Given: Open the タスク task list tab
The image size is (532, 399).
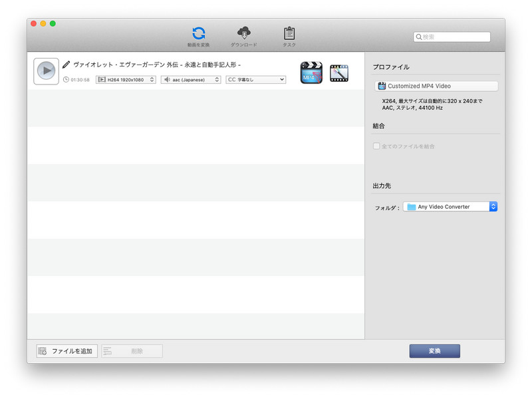Looking at the screenshot, I should tap(289, 37).
